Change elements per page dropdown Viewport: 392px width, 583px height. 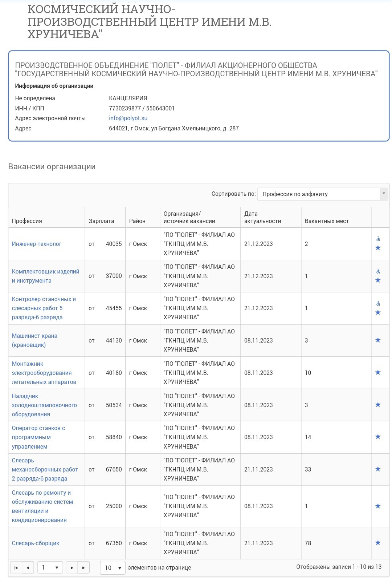coord(113,568)
